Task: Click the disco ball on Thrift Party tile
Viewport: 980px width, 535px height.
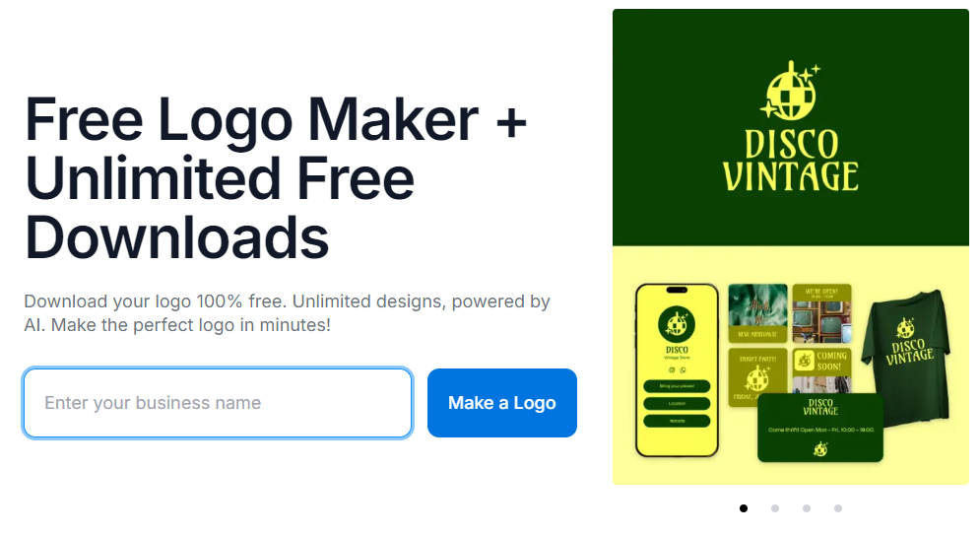Action: pyautogui.click(x=757, y=378)
